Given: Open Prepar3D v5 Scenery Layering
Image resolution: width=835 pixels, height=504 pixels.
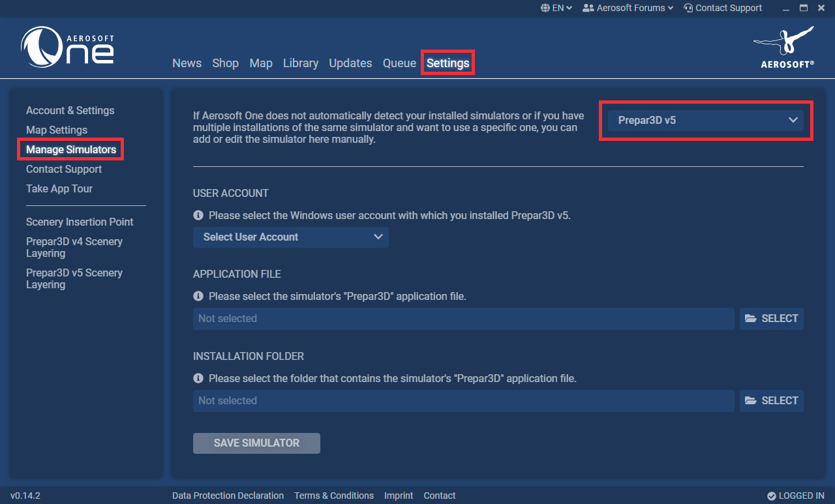Looking at the screenshot, I should (74, 278).
